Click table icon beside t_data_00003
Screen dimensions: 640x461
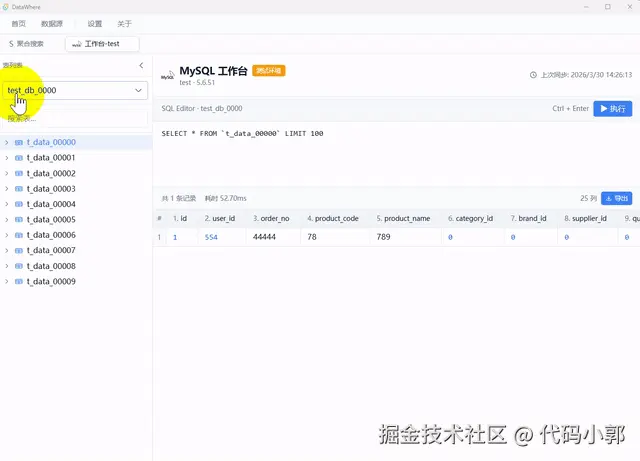[x=19, y=189]
